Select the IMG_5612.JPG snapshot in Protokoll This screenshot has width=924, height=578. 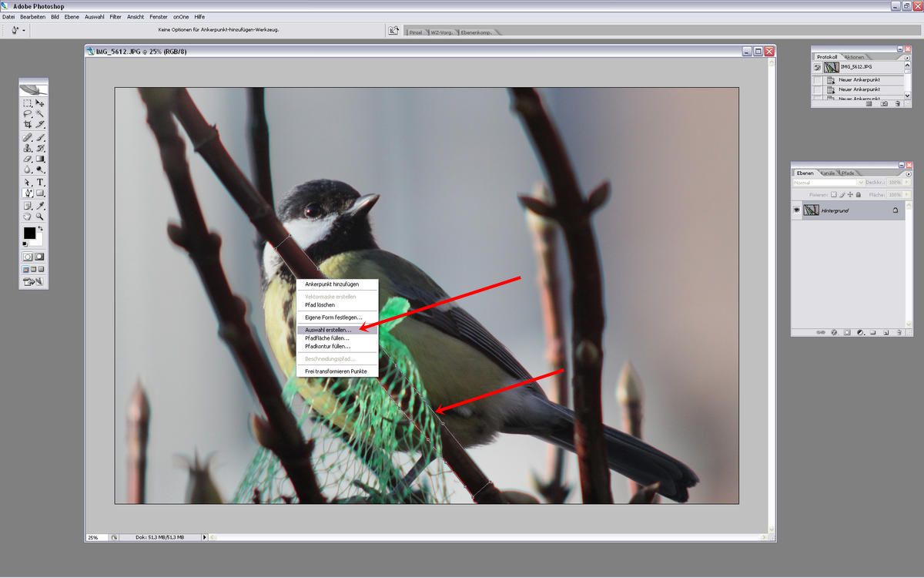(853, 67)
